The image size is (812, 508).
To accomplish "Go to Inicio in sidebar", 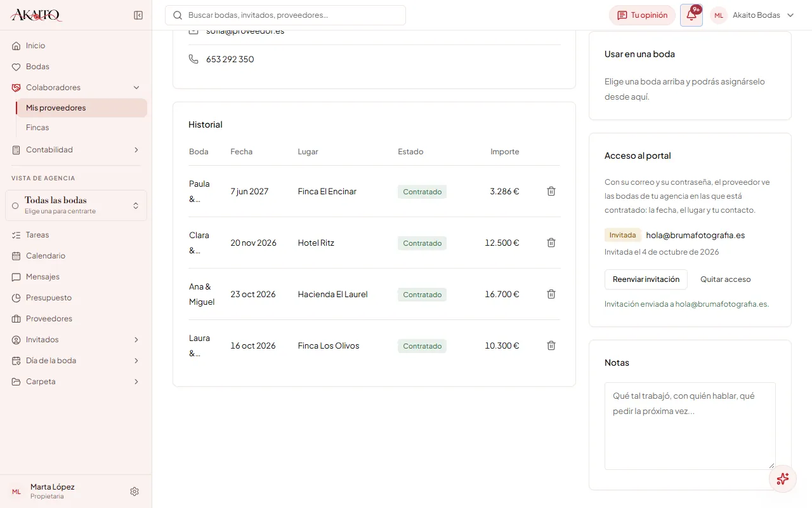I will tap(76, 46).
